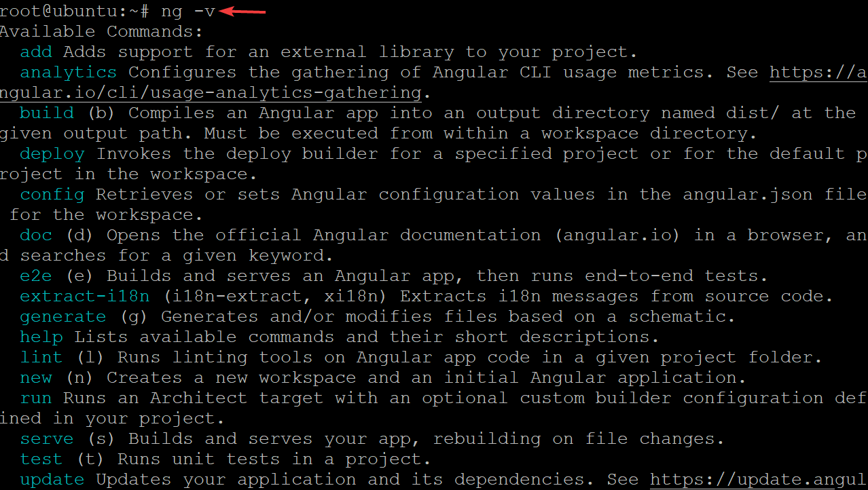The image size is (868, 490).
Task: Select the 'e2e' command name
Action: 36,276
